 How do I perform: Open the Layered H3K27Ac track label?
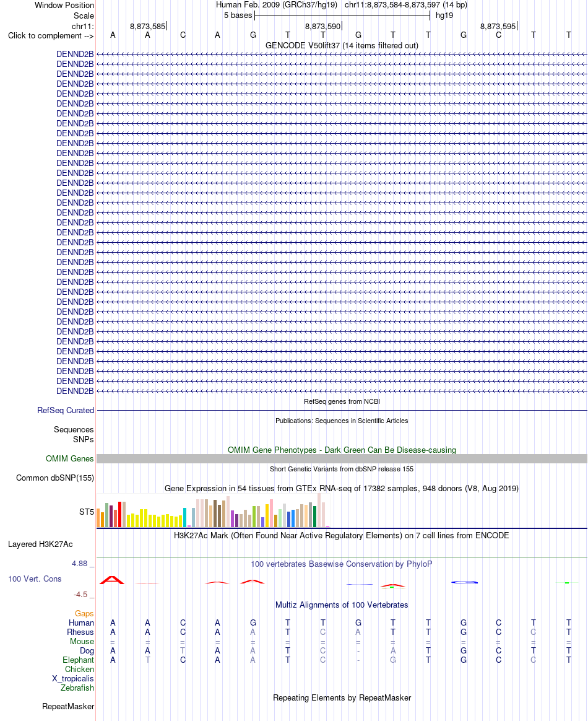[40, 544]
